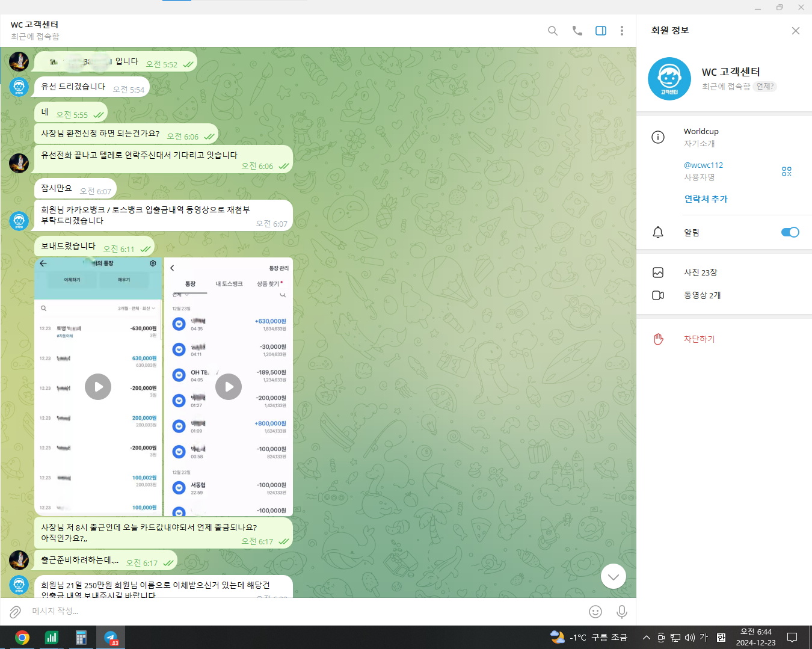Click 연락처 추가 to add contact

(x=706, y=199)
